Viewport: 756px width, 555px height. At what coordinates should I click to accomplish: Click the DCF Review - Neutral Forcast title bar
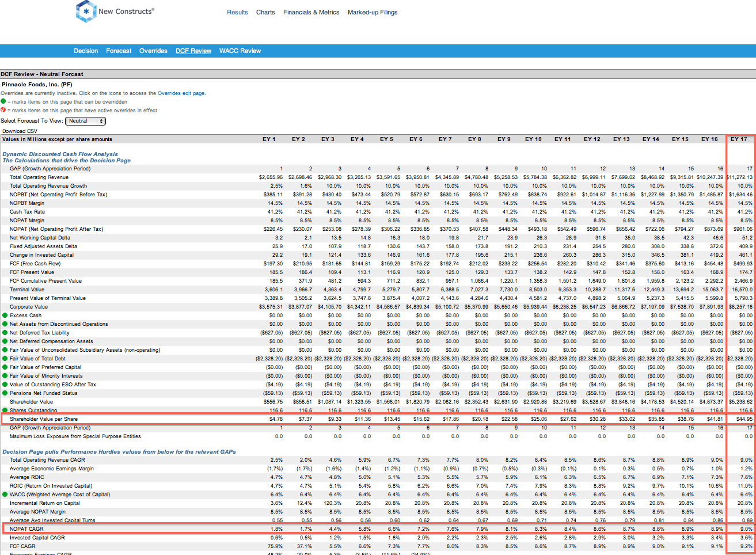(378, 74)
